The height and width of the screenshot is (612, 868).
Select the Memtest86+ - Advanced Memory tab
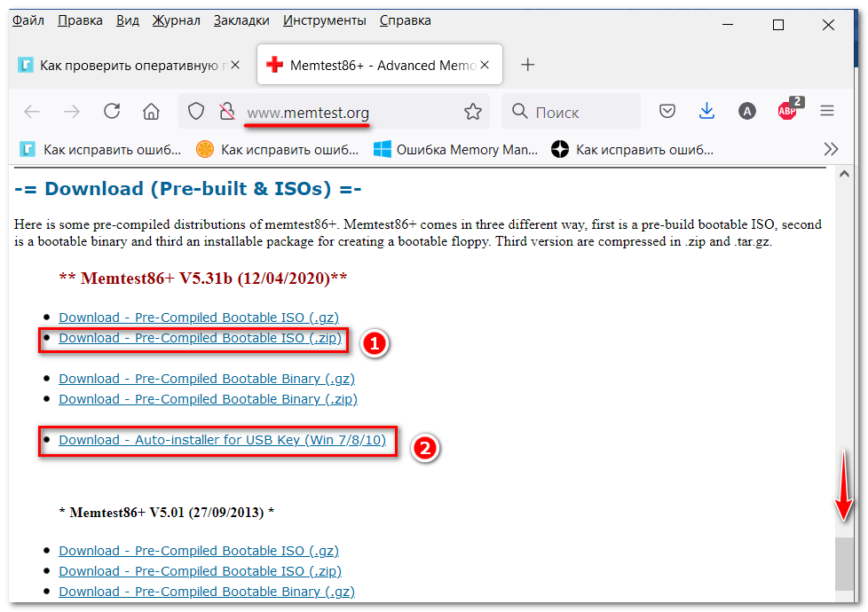pyautogui.click(x=380, y=64)
